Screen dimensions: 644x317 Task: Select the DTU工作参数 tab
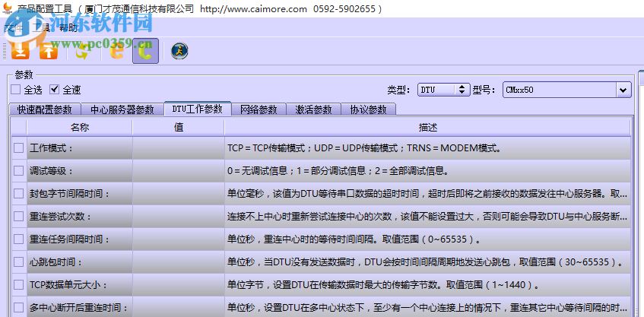(x=198, y=109)
